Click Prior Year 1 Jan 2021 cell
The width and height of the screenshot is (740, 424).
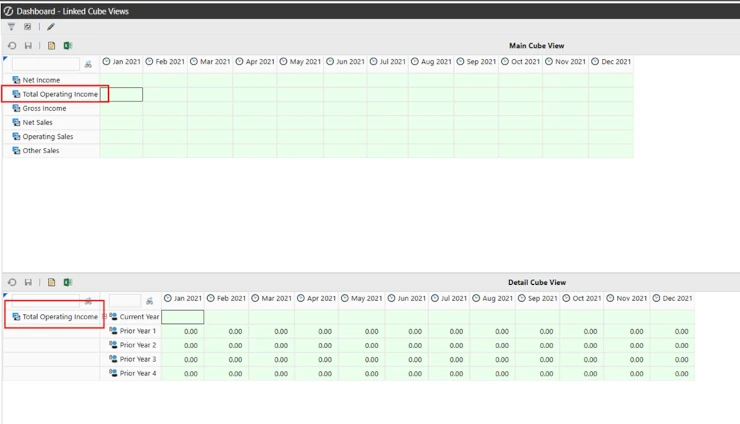[x=182, y=331]
